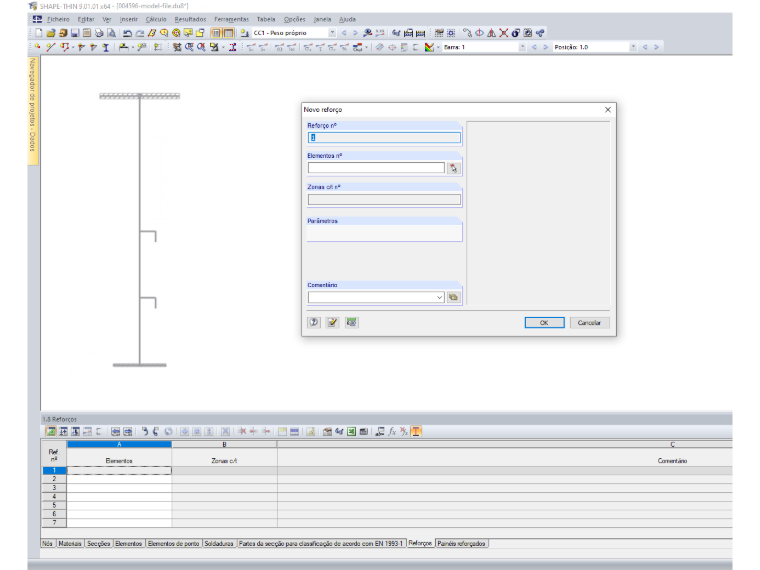Viewport: 760px width, 570px height.
Task: Click column A header in table
Action: 119,444
